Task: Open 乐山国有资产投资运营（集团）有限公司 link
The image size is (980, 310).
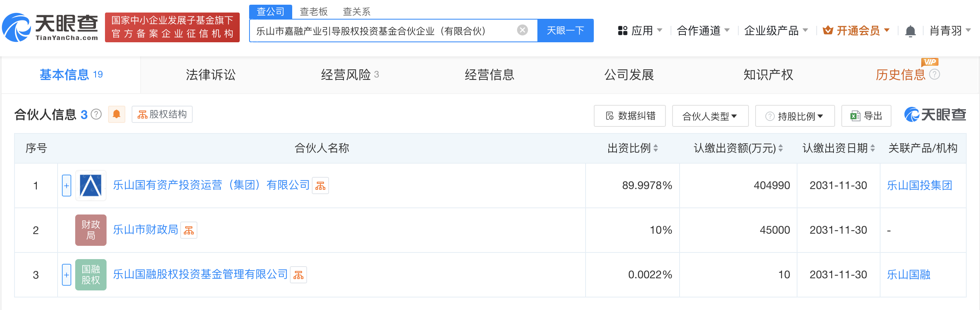Action: pos(211,185)
